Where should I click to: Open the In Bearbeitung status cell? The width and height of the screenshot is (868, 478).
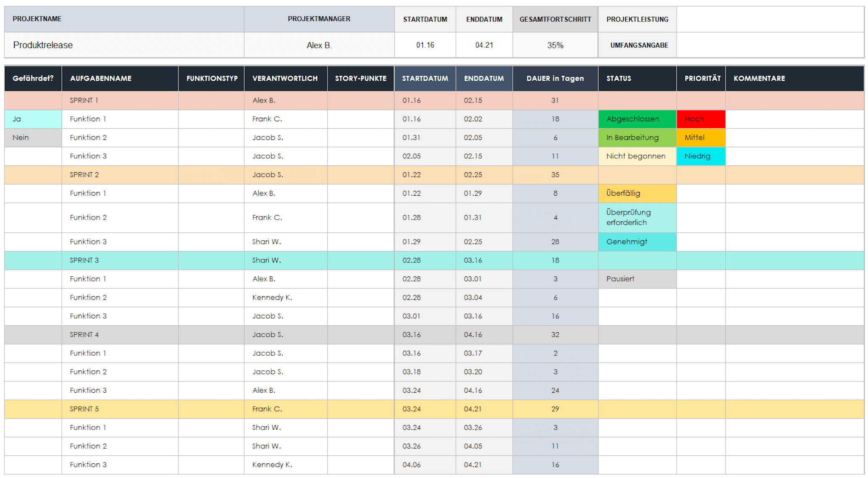click(x=637, y=137)
